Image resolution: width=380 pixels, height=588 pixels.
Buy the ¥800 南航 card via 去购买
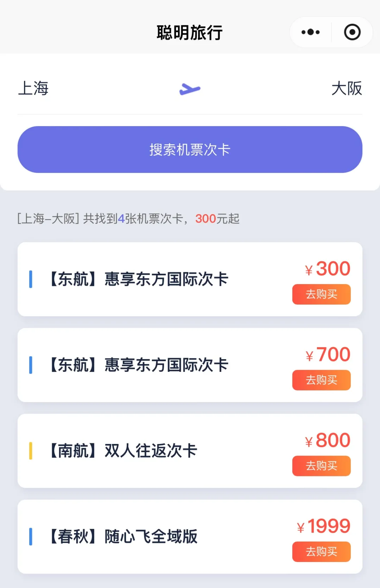point(321,466)
